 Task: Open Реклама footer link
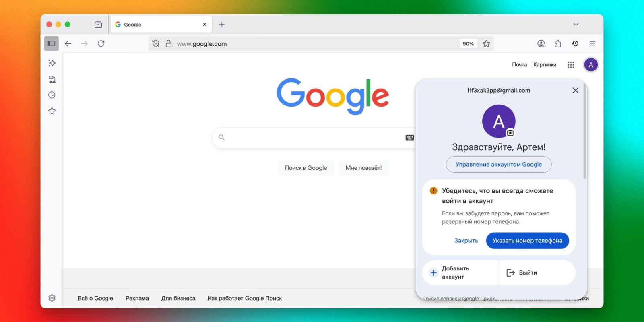(x=137, y=298)
